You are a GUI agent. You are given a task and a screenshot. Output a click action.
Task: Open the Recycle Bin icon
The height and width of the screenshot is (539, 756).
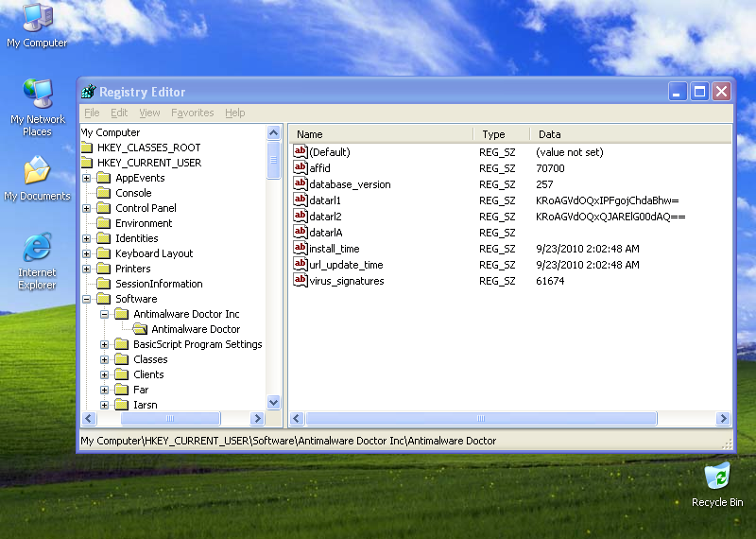click(x=717, y=485)
